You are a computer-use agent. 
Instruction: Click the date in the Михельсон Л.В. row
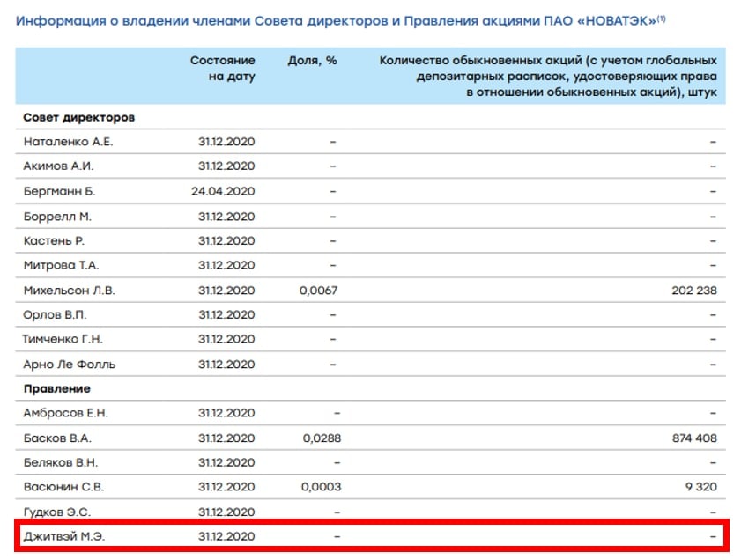226,291
